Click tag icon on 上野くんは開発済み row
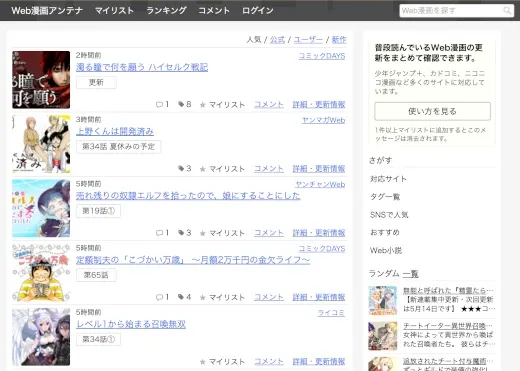The width and height of the screenshot is (520, 371). (x=181, y=169)
